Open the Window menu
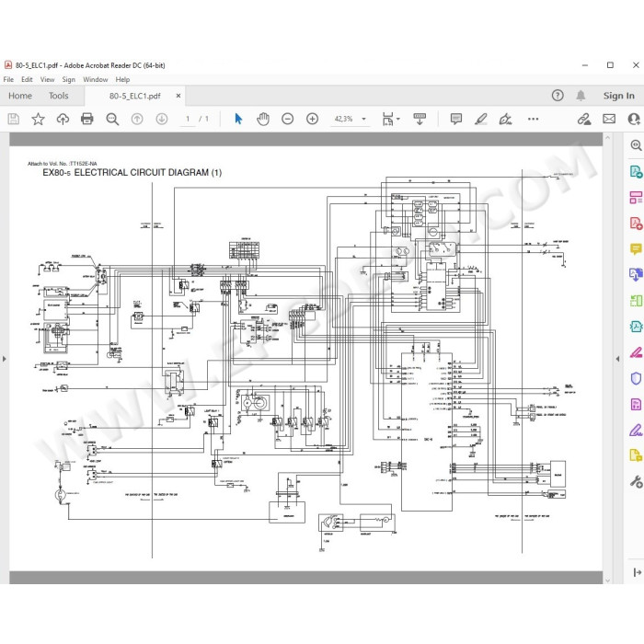 tap(96, 80)
